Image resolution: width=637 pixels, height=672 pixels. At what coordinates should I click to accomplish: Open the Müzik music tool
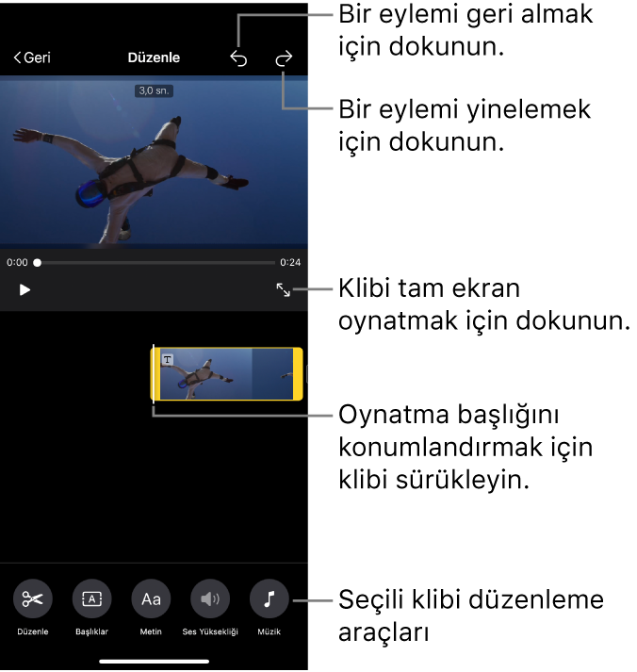[x=269, y=598]
